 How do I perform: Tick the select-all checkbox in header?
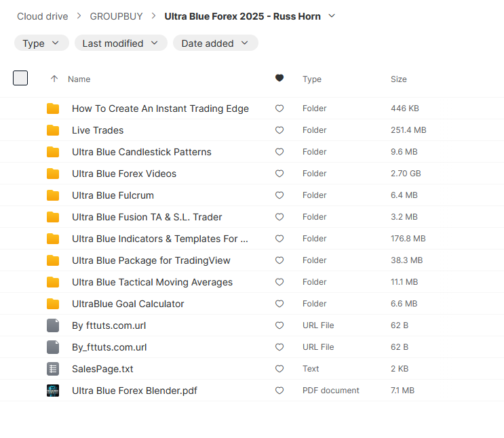click(20, 78)
